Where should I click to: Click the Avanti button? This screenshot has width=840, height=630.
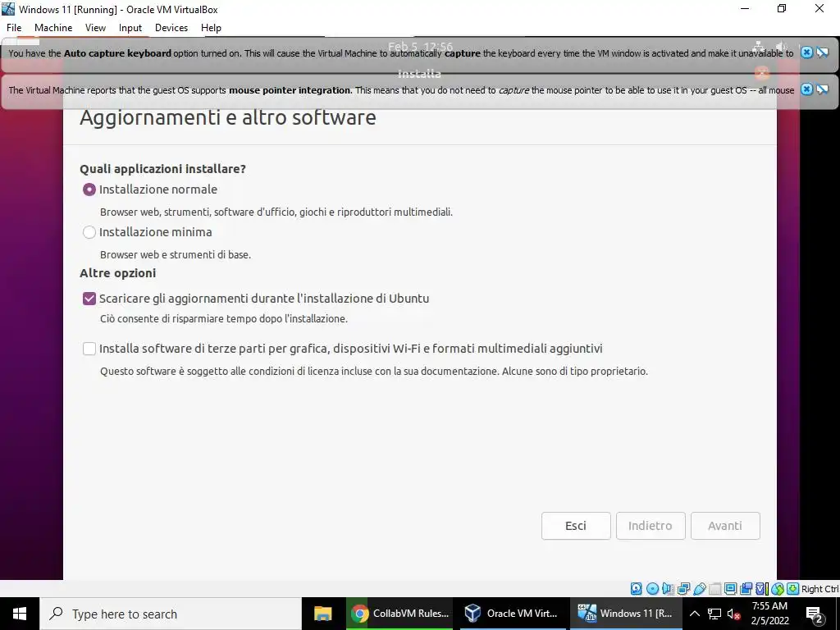(725, 526)
